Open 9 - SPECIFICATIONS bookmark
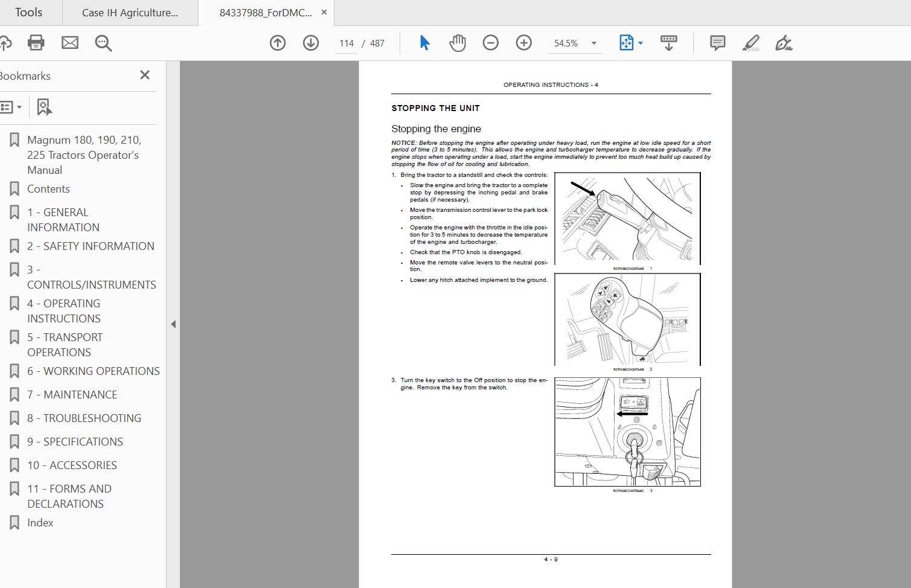 [x=75, y=442]
